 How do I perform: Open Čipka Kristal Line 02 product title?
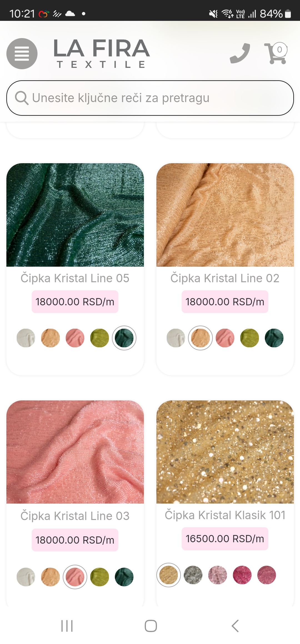(225, 278)
